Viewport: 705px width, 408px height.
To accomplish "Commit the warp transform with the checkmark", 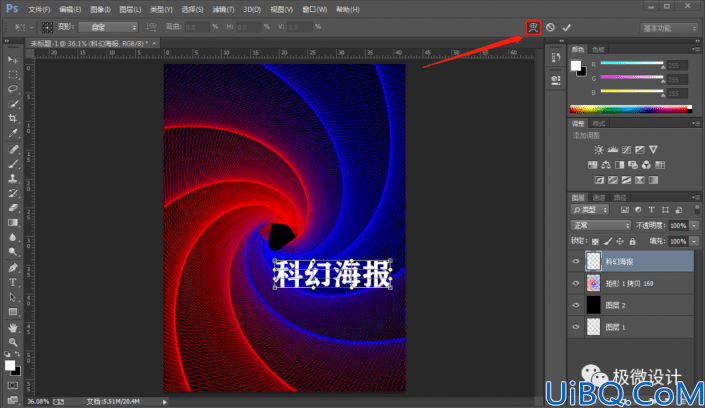I will tap(567, 27).
